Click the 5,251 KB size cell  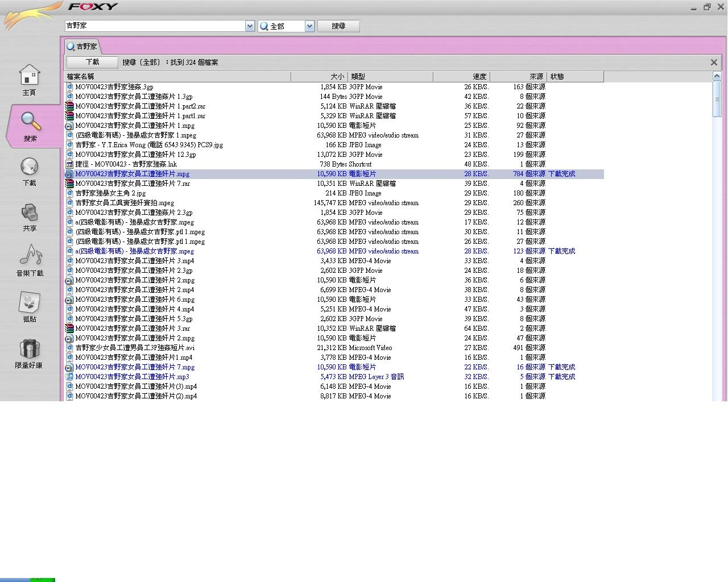click(333, 309)
